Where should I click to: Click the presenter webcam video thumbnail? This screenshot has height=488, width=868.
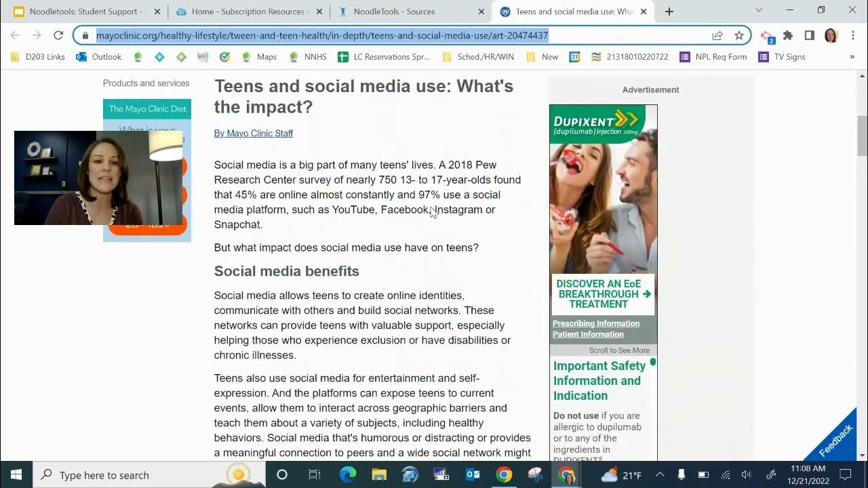point(98,178)
